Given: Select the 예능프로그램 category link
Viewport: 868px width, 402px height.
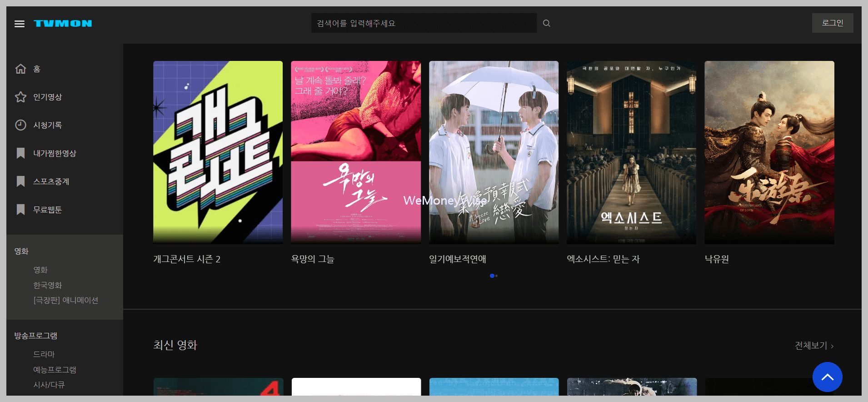Looking at the screenshot, I should [55, 370].
